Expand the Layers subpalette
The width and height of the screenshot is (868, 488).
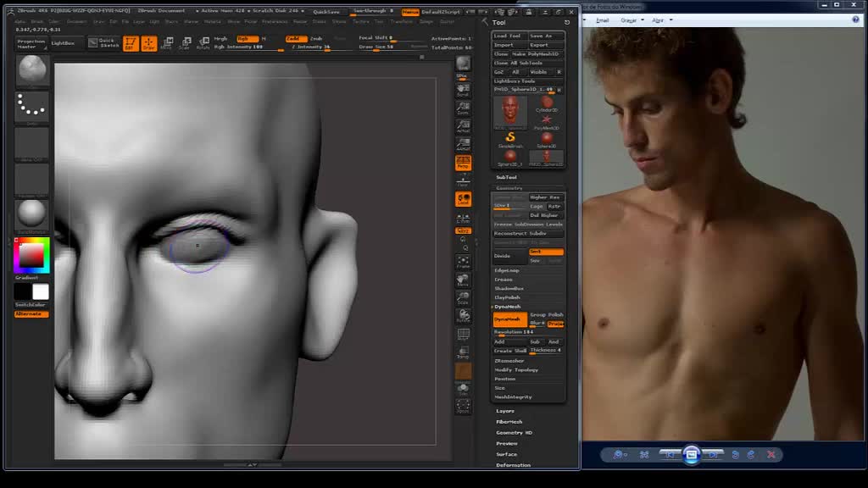[x=505, y=411]
